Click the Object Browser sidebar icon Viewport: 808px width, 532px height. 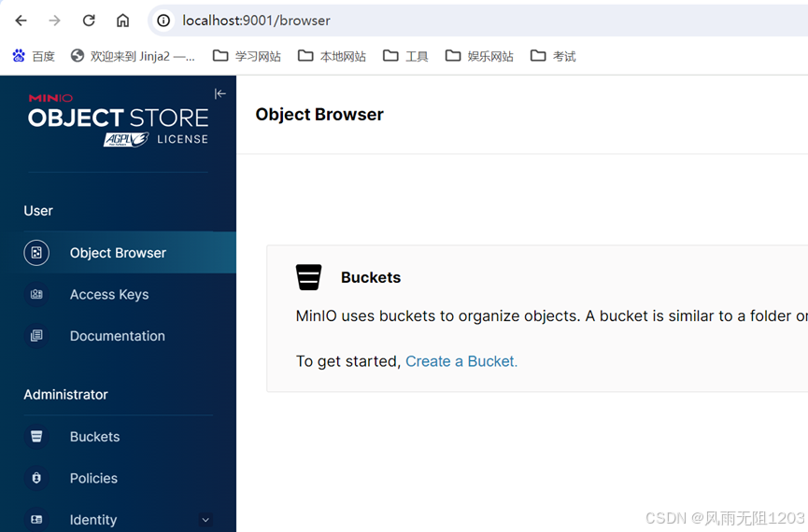36,253
